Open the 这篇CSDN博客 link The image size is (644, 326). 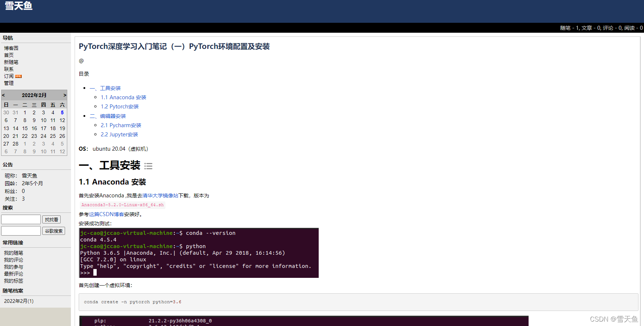106,214
